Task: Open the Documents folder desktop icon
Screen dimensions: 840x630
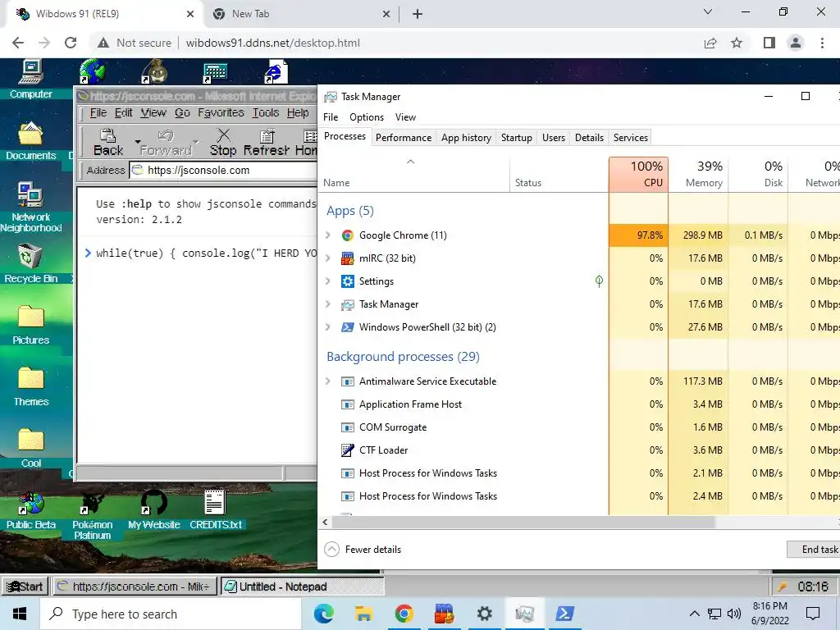Action: click(30, 141)
